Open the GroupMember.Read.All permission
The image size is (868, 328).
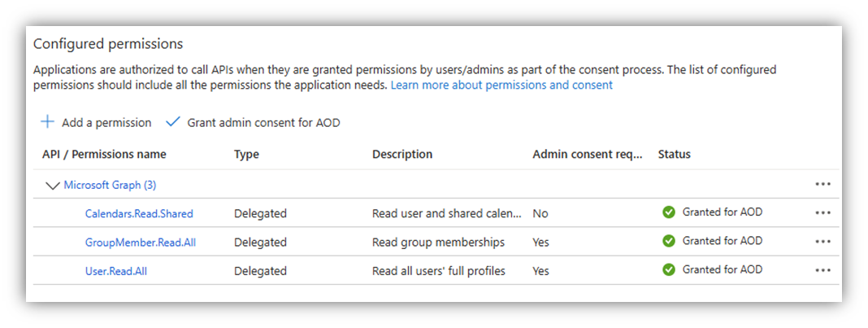[x=140, y=242]
